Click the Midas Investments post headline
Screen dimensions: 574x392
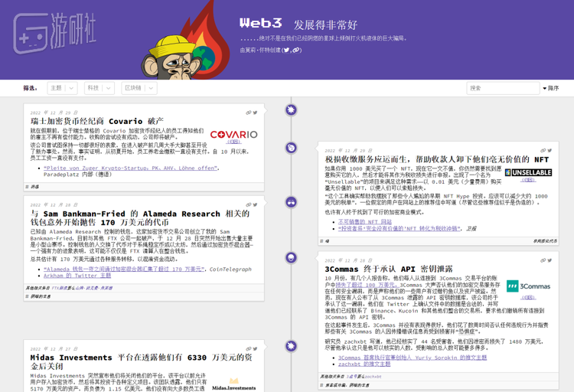(141, 361)
